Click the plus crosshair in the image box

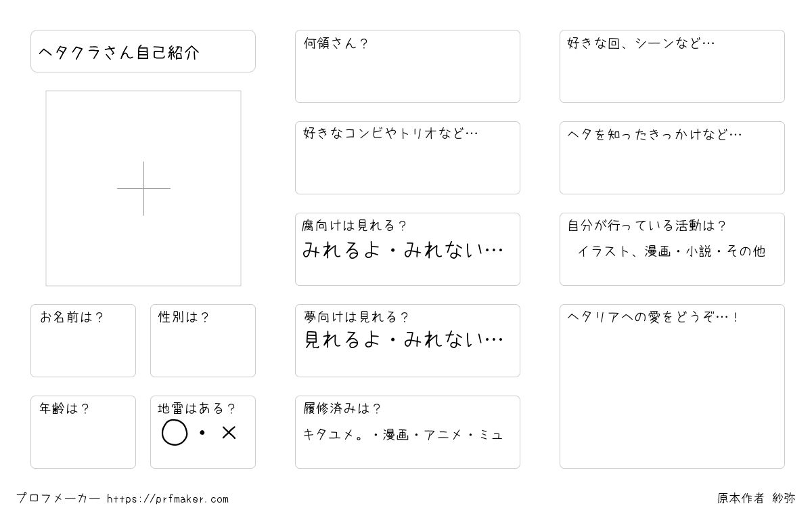[143, 188]
